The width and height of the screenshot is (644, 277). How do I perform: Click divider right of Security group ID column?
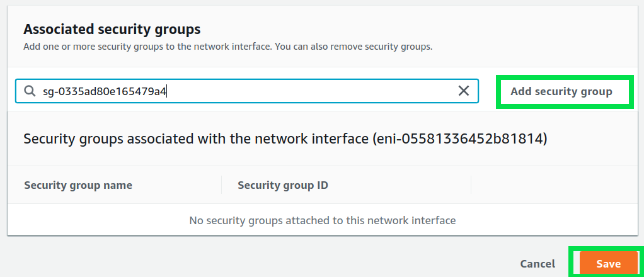click(471, 185)
